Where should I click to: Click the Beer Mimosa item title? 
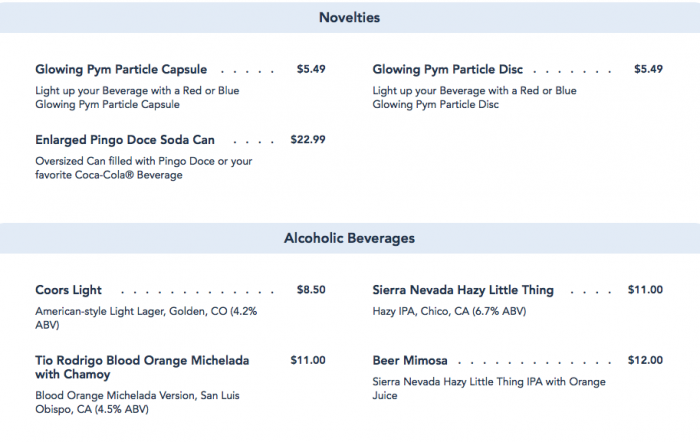[410, 360]
